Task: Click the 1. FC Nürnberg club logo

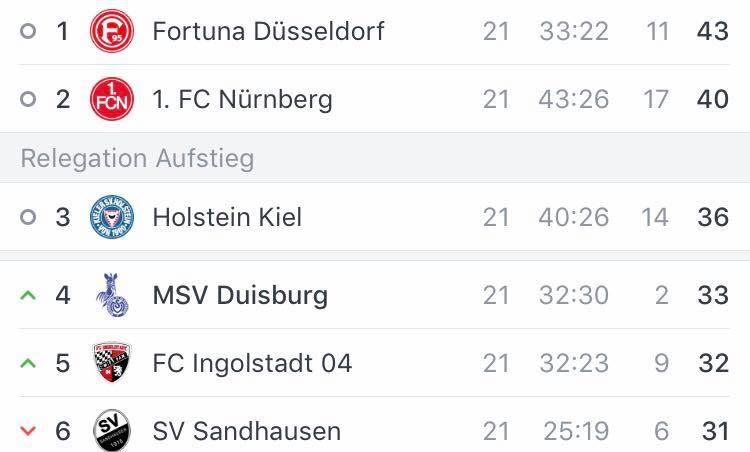Action: (111, 99)
